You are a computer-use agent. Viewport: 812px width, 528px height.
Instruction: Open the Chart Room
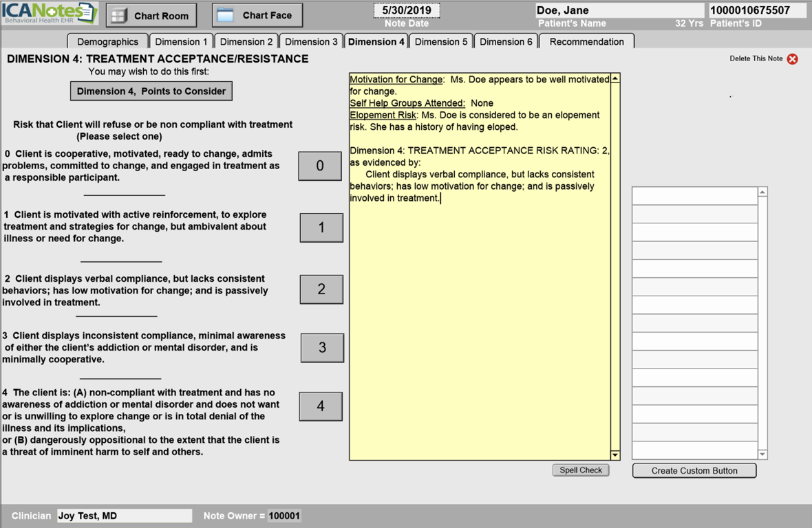point(151,15)
